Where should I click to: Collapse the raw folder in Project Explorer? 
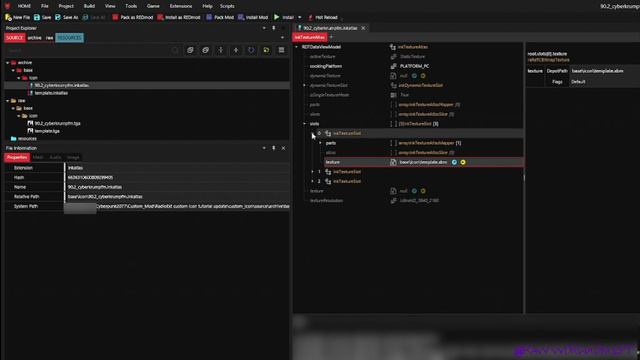tap(7, 101)
